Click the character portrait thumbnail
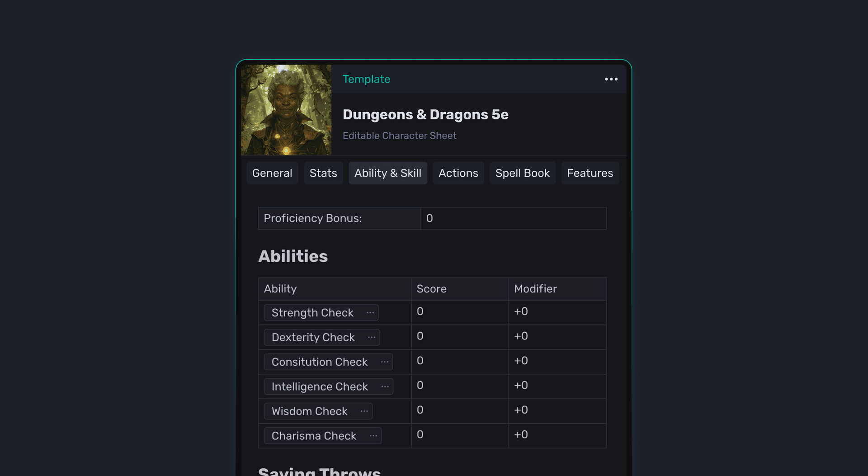The width and height of the screenshot is (868, 476). (x=286, y=110)
